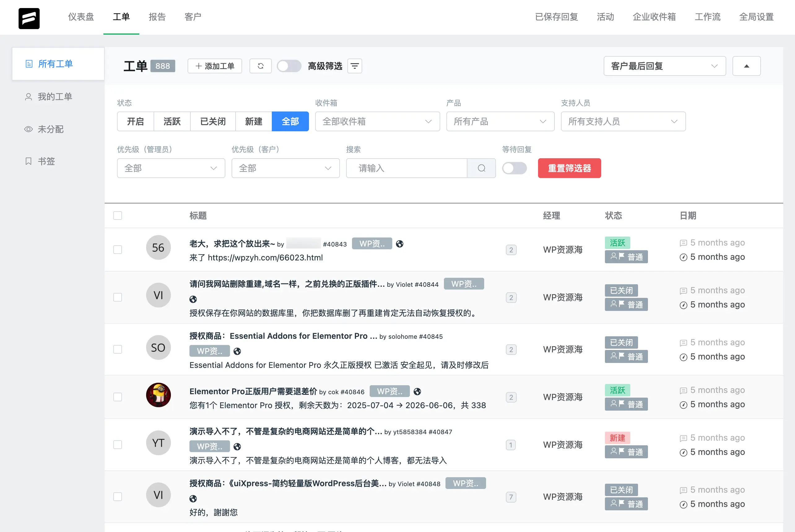Open the 所有产品 product dropdown

pos(500,121)
